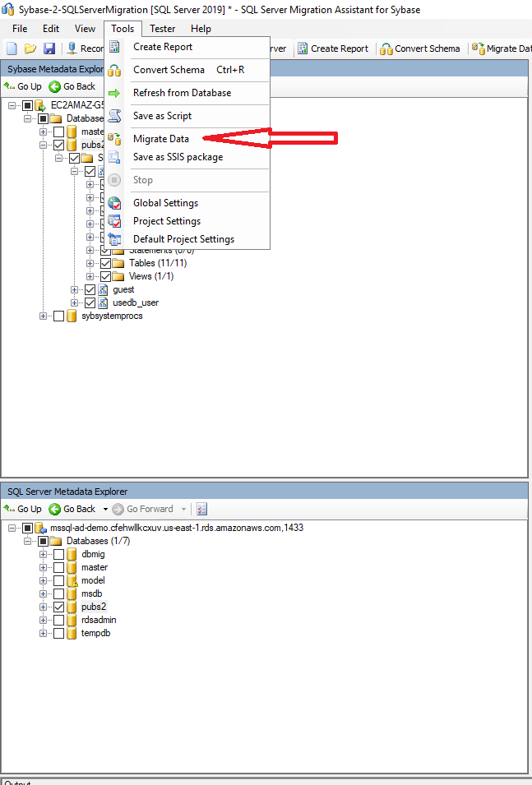Click Go Back in SQL Server Metadata Explorer
532x785 pixels.
pos(72,509)
